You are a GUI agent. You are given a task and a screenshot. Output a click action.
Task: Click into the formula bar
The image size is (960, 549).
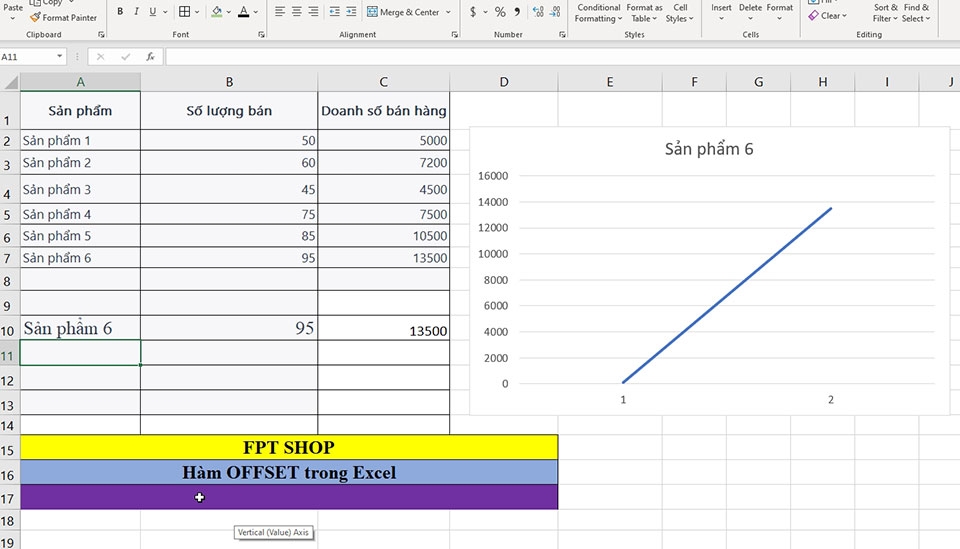coord(562,56)
